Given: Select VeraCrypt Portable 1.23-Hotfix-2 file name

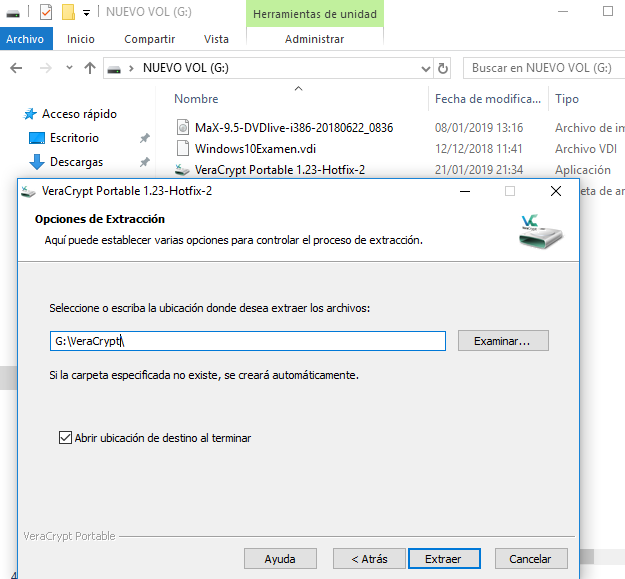Looking at the screenshot, I should pos(280,170).
